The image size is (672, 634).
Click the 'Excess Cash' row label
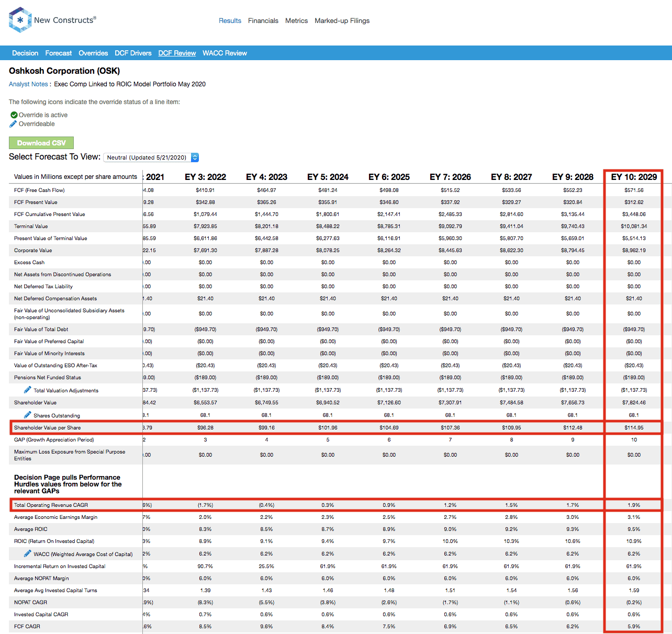point(29,263)
